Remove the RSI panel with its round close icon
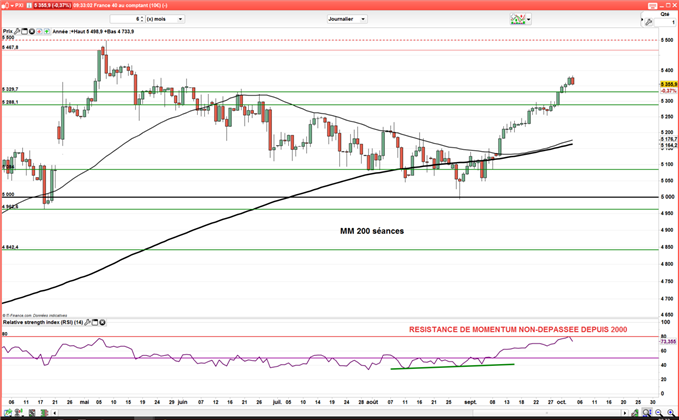The width and height of the screenshot is (679, 420). (103, 323)
